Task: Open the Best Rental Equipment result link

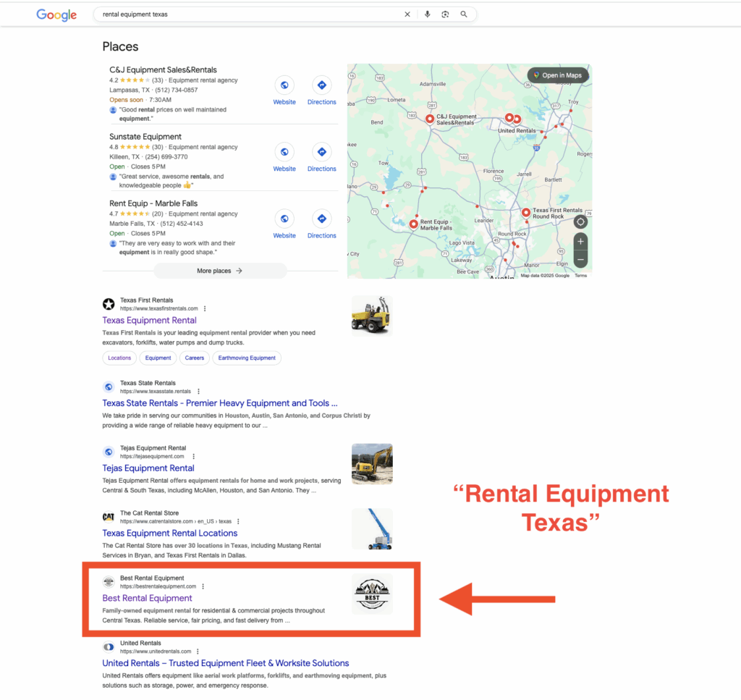Action: (x=148, y=598)
